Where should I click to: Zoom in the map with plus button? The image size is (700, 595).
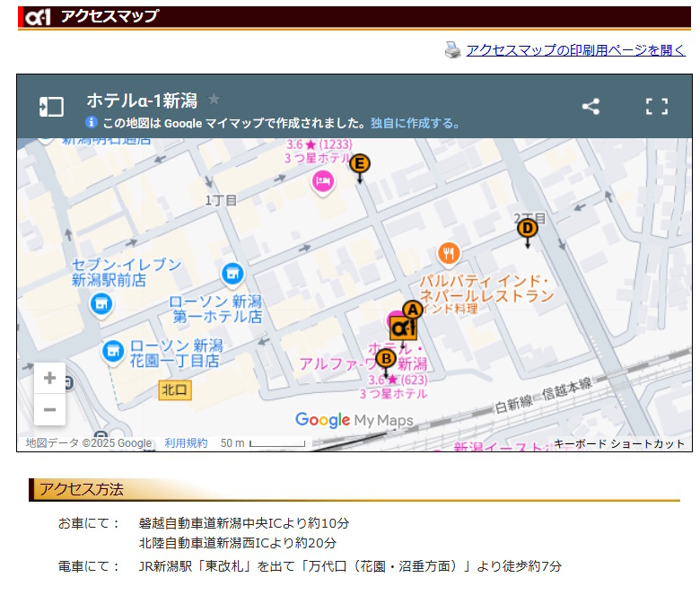click(49, 378)
